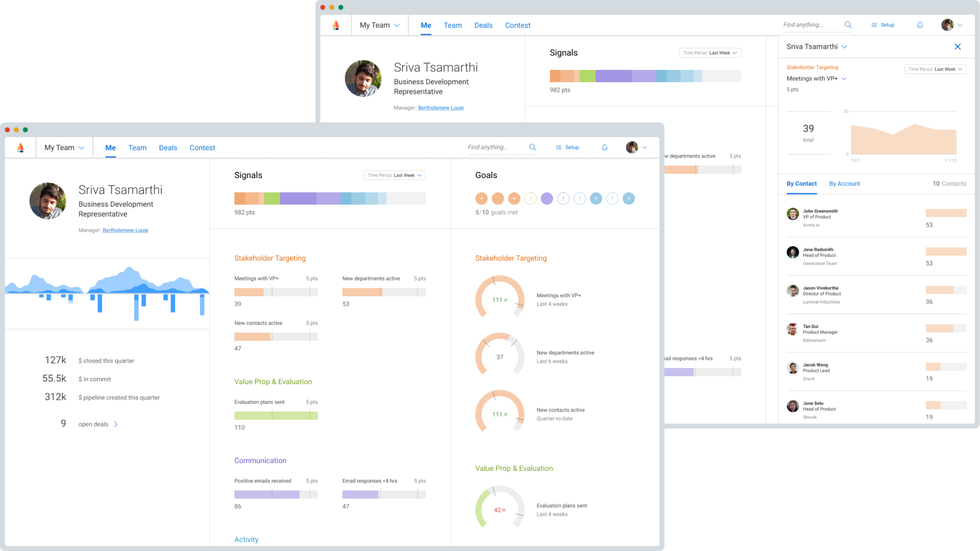This screenshot has height=551, width=980.
Task: Open notifications bell in front window
Action: click(604, 147)
